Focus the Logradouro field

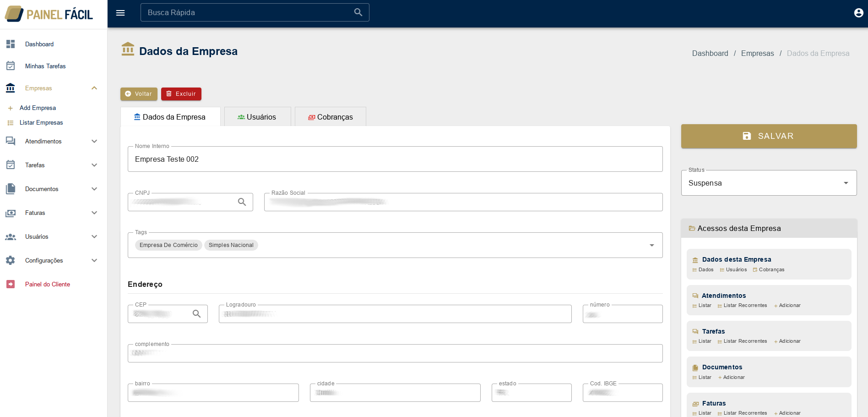coord(395,314)
